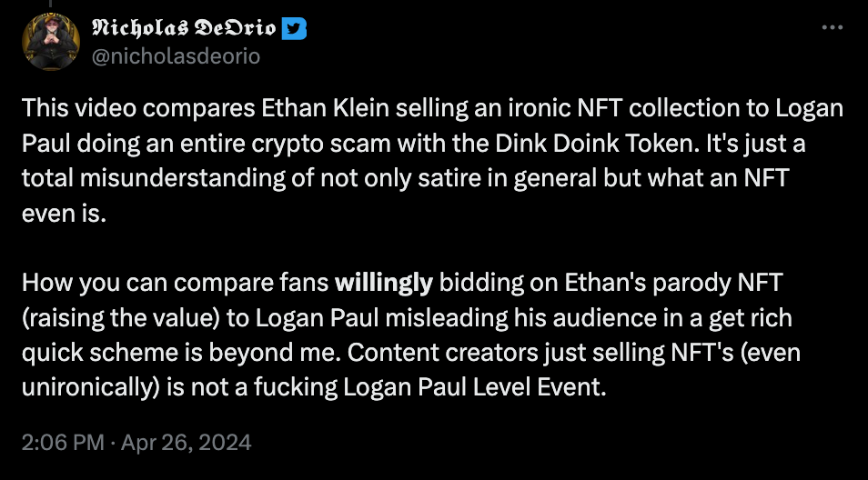Viewport: 868px width, 480px height.
Task: Open the three-dot More options menu
Action: 832,27
